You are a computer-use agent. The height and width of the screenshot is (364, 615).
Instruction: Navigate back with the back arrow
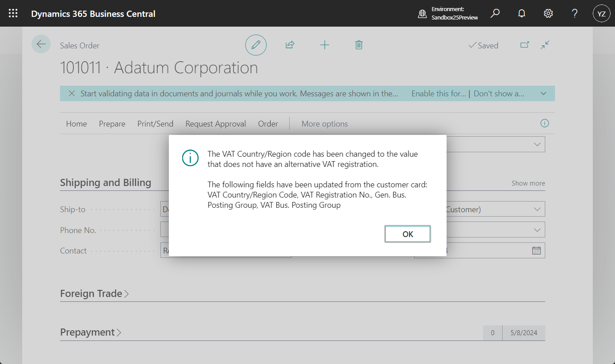[41, 44]
